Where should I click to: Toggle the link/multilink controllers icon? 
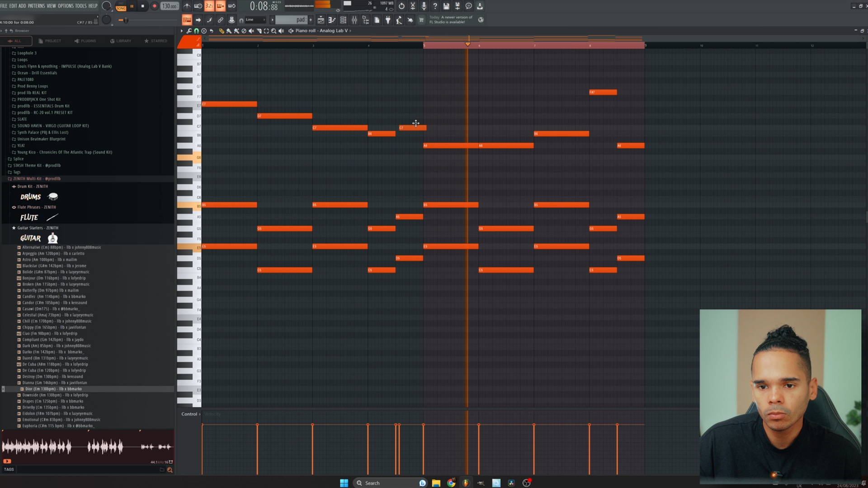click(x=220, y=20)
